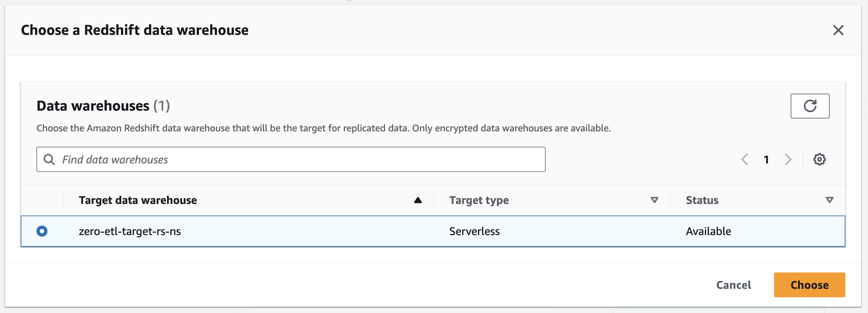Screen dimensions: 868x313
Task: Click the Target data warehouse column header
Action: [x=138, y=200]
